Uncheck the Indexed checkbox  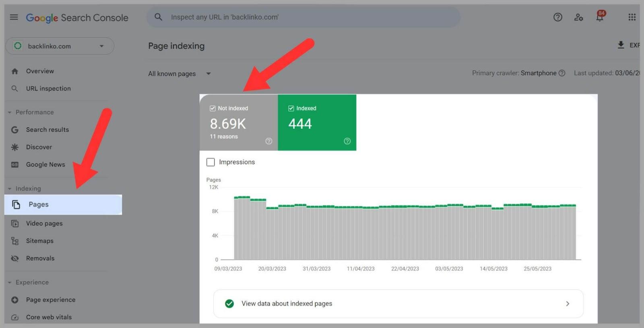(291, 108)
